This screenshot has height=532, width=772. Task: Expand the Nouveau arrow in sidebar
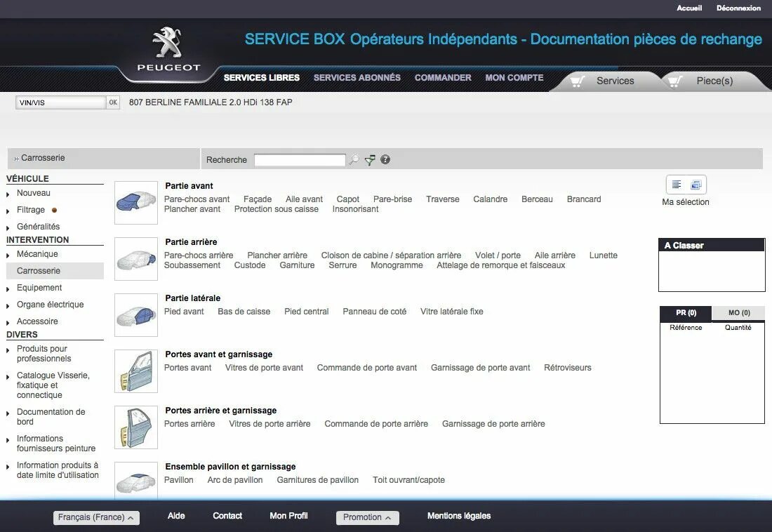pos(8,194)
